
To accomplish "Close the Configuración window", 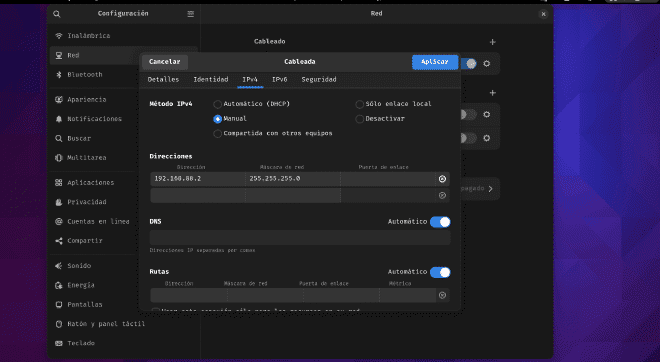I will (543, 14).
